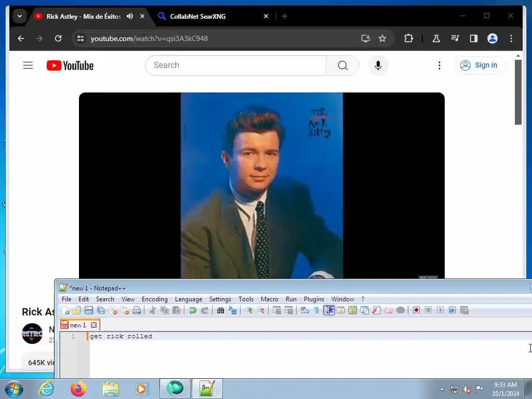
Task: Click the YouTube Sign in button
Action: [480, 65]
